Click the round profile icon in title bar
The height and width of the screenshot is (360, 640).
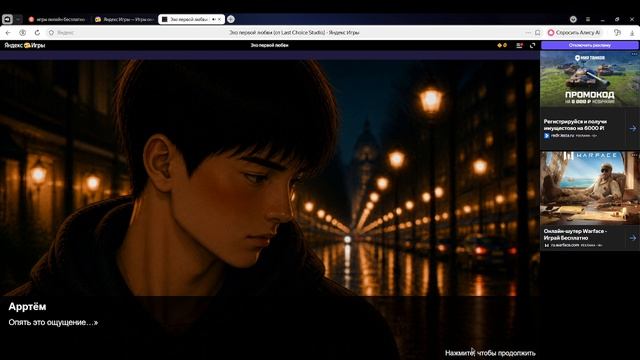pyautogui.click(x=573, y=19)
